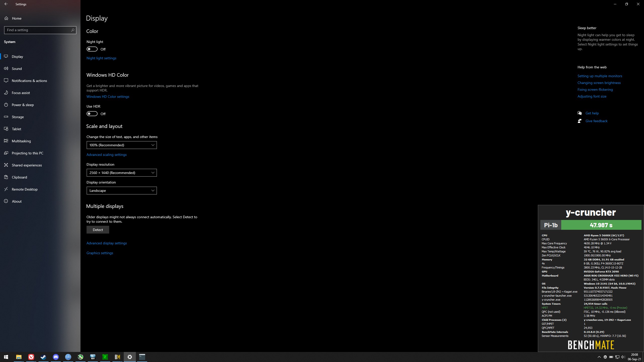Go back using the Settings back arrow
644x362 pixels.
(6, 4)
